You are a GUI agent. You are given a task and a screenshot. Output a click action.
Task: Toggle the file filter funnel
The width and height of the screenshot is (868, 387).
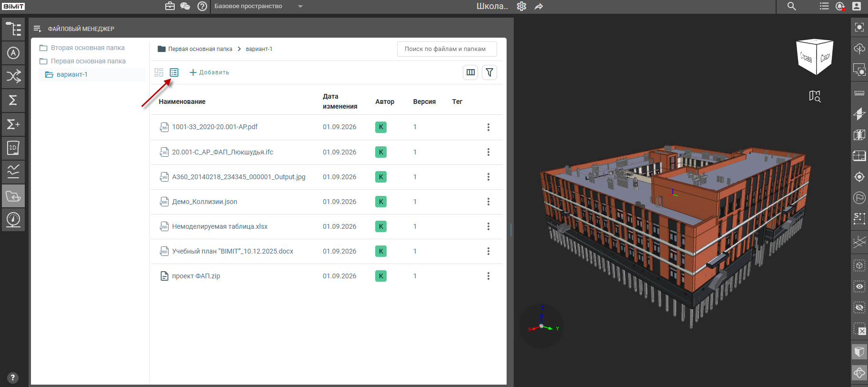click(x=489, y=72)
